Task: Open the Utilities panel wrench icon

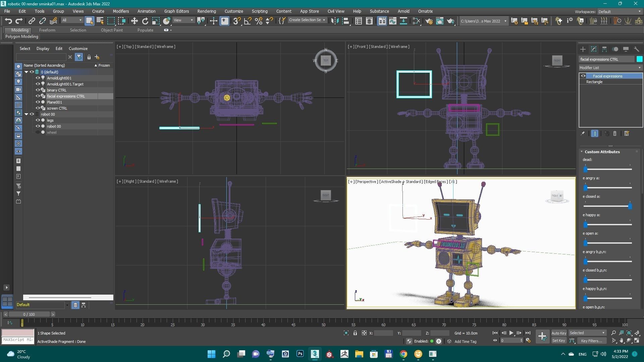Action: pyautogui.click(x=637, y=49)
